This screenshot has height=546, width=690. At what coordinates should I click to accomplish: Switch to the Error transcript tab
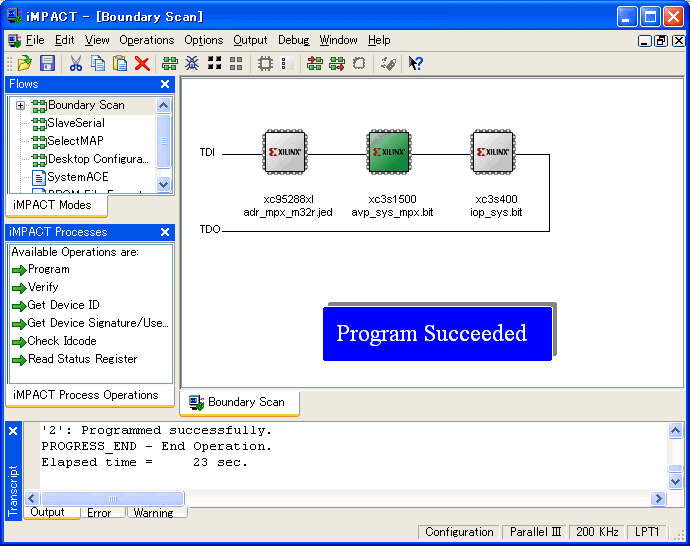pos(99,513)
